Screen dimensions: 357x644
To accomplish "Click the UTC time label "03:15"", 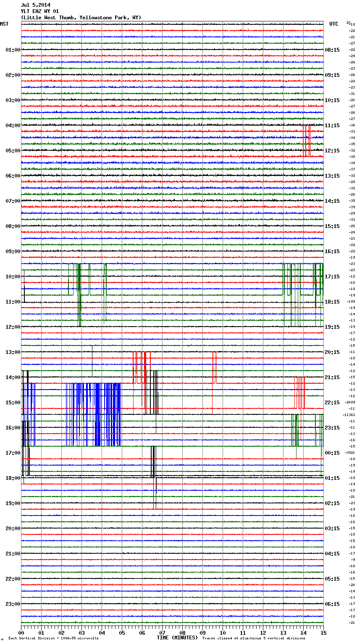I will tap(332, 529).
